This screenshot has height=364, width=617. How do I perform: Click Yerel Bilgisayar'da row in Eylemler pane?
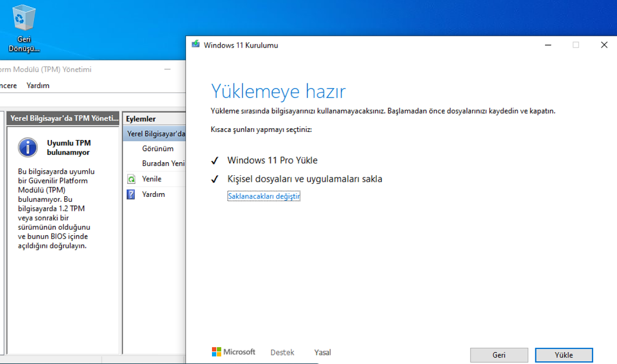(155, 134)
